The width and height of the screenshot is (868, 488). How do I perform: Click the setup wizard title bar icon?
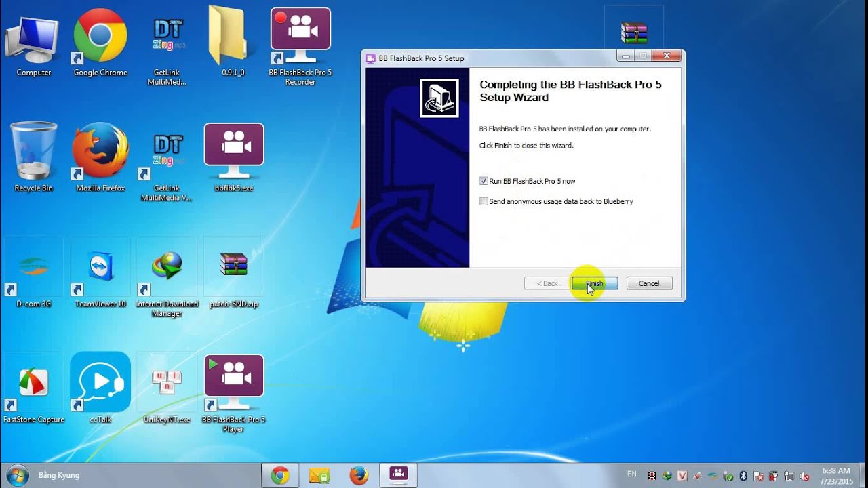click(x=370, y=58)
